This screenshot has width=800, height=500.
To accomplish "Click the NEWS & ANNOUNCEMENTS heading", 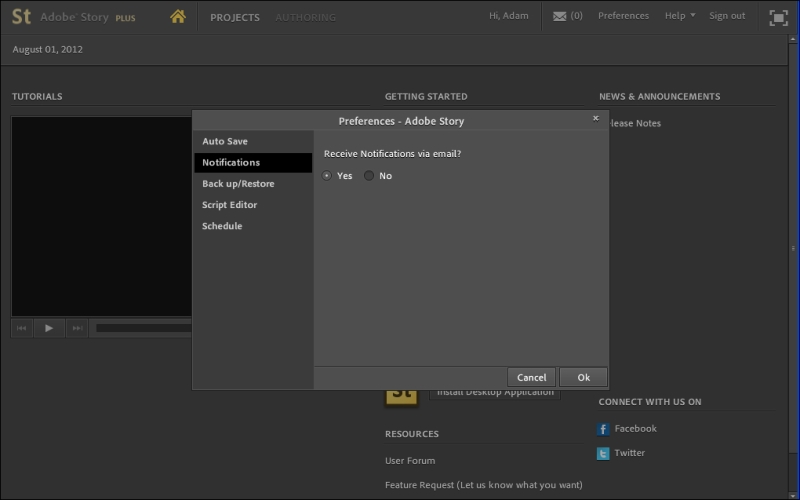I will pyautogui.click(x=660, y=96).
